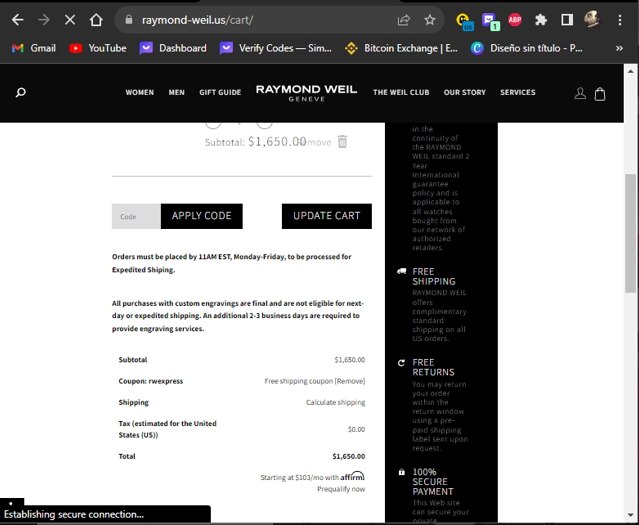This screenshot has width=639, height=525.
Task: Click the 'Coupon: rwexpress' label
Action: pyautogui.click(x=151, y=381)
